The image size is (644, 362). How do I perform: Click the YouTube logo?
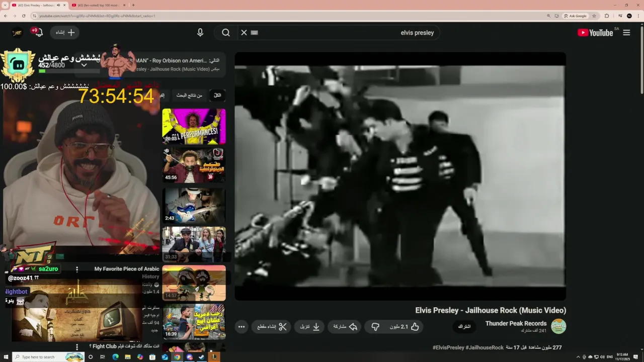pos(595,33)
